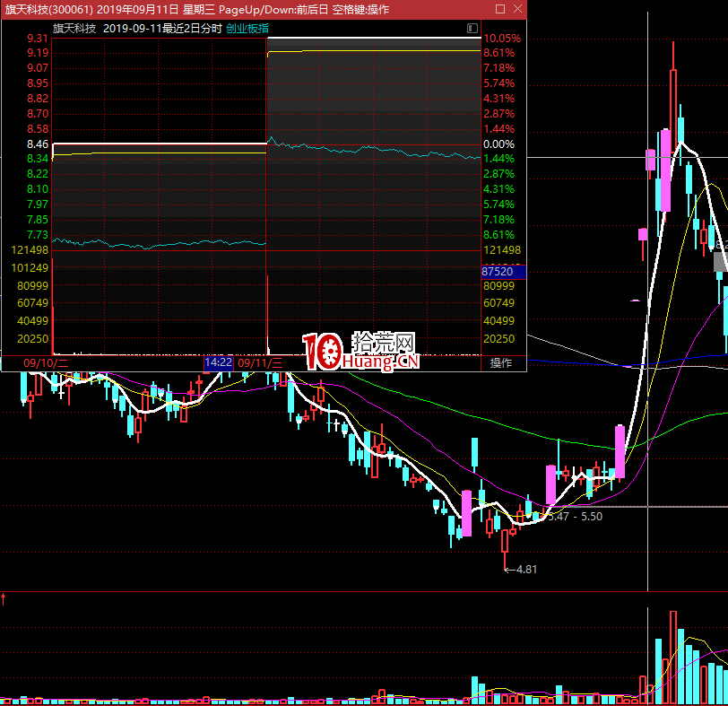Image resolution: width=728 pixels, height=706 pixels.
Task: Click the 10.05% upper limit label
Action: (x=502, y=39)
